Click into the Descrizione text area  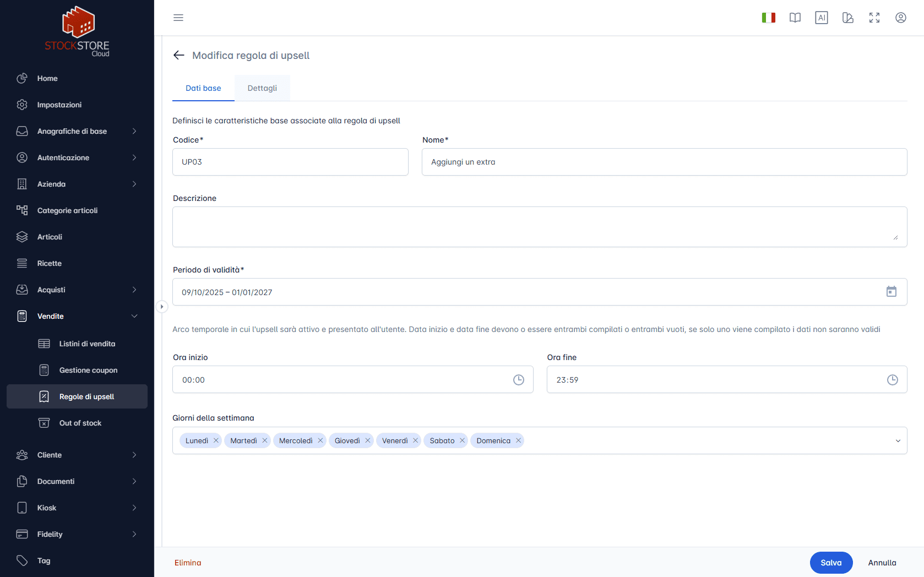539,227
